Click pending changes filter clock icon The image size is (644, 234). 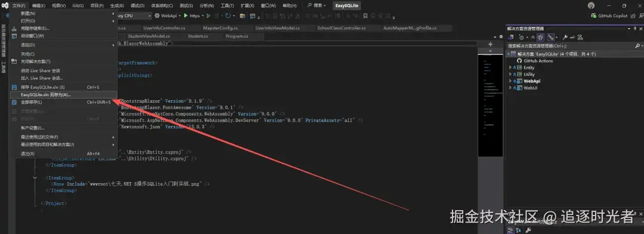[522, 37]
